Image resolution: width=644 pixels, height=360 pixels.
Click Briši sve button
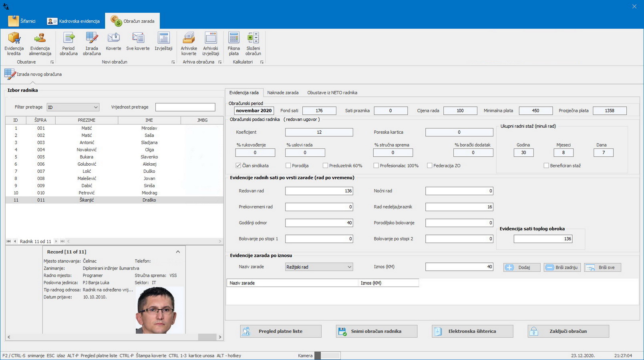603,267
